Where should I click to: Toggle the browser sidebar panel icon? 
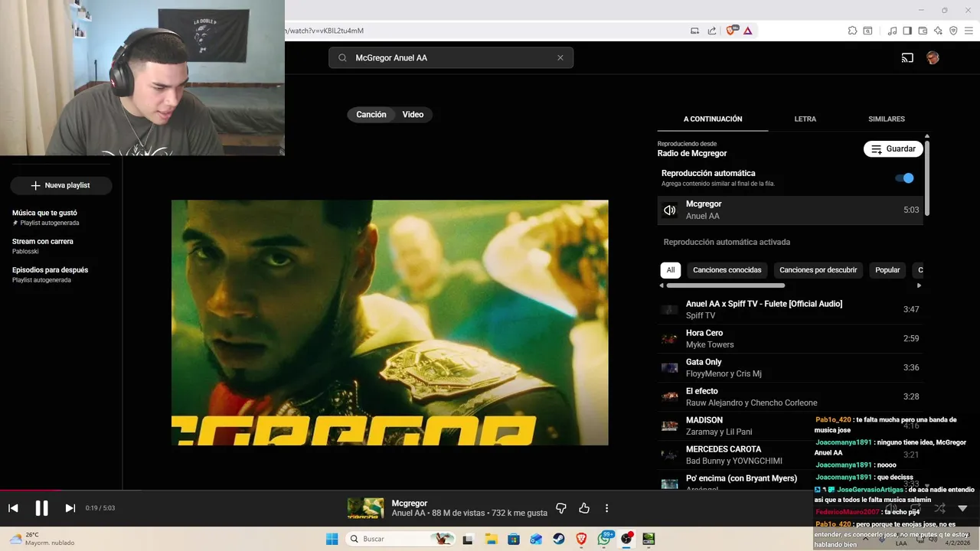coord(907,31)
